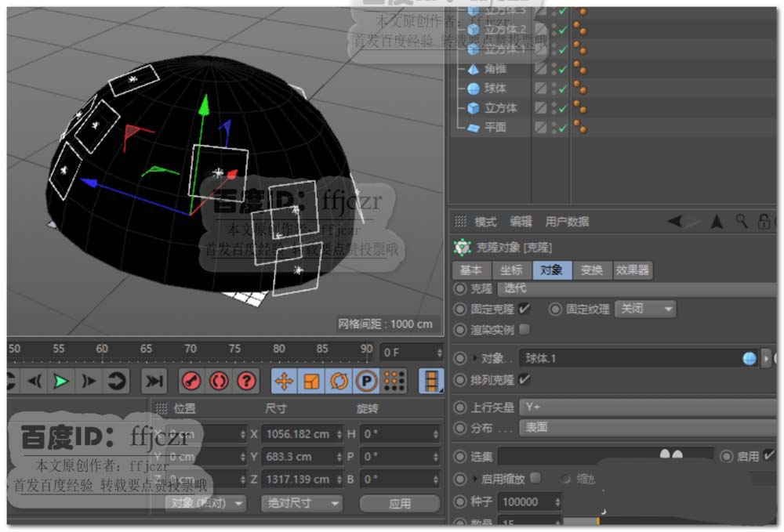Click the 应用 apply button

click(400, 503)
